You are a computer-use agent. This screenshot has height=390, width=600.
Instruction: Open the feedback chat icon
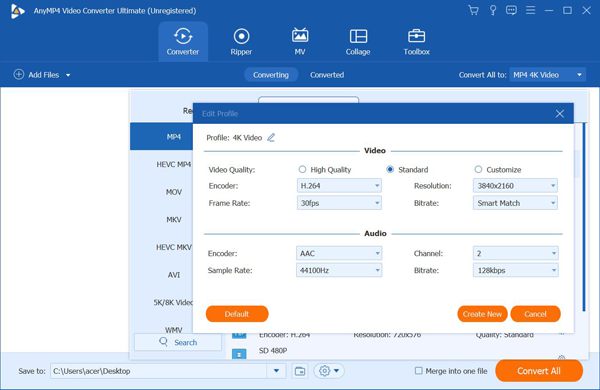click(511, 10)
